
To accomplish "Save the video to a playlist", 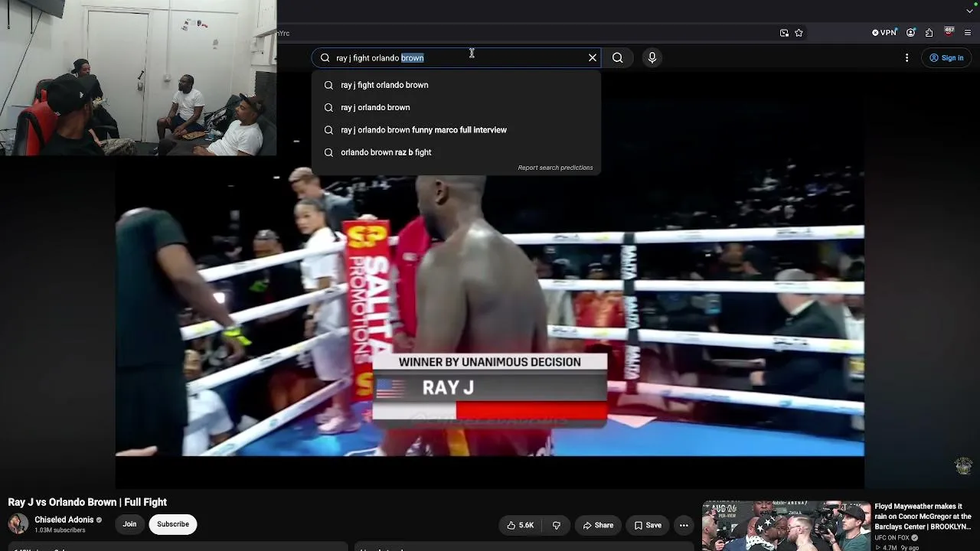I will click(648, 525).
